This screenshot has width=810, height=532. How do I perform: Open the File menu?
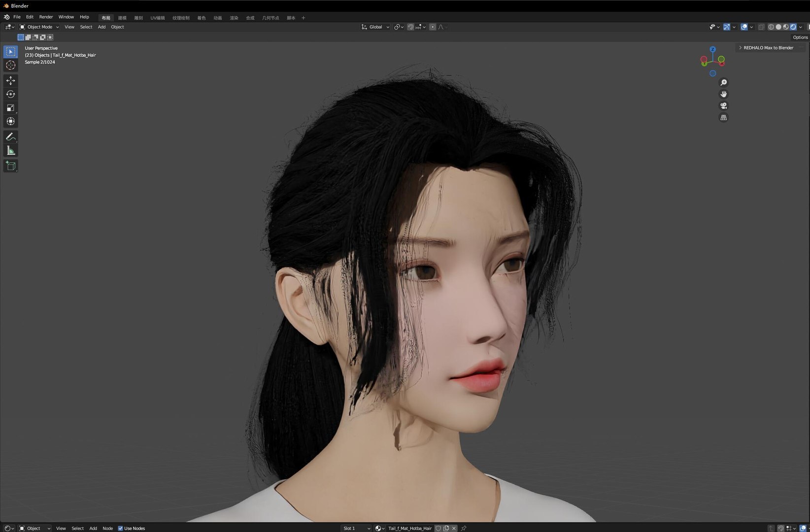[17, 17]
